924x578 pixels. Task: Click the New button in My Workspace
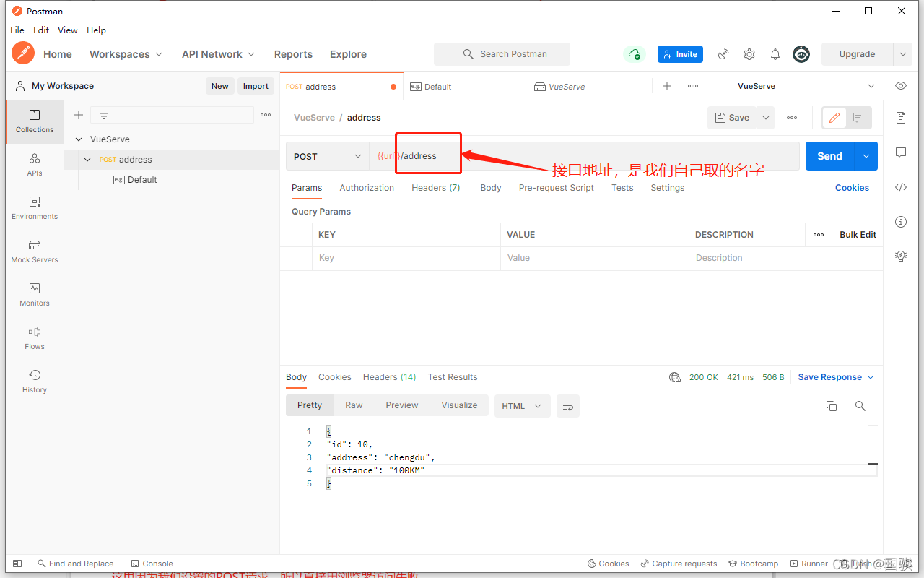(219, 86)
